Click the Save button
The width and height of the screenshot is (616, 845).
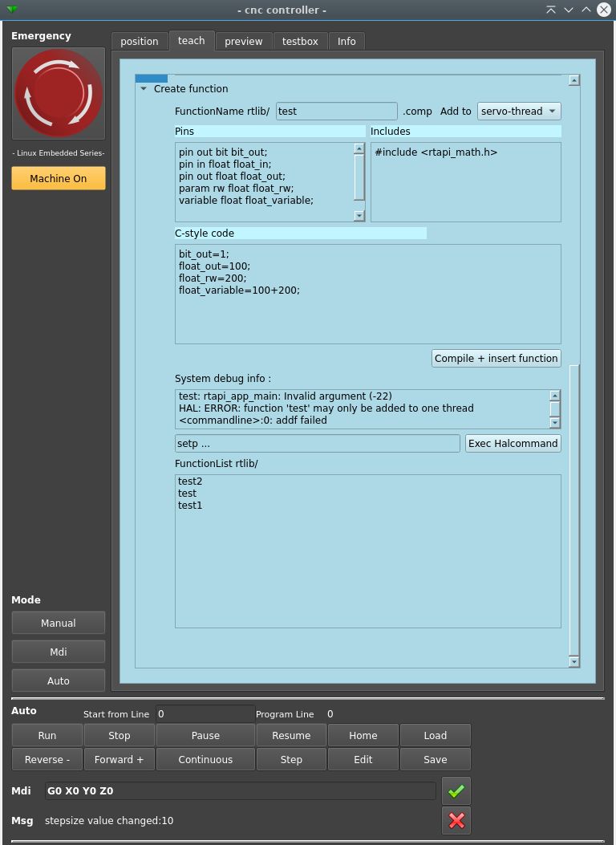(x=435, y=759)
